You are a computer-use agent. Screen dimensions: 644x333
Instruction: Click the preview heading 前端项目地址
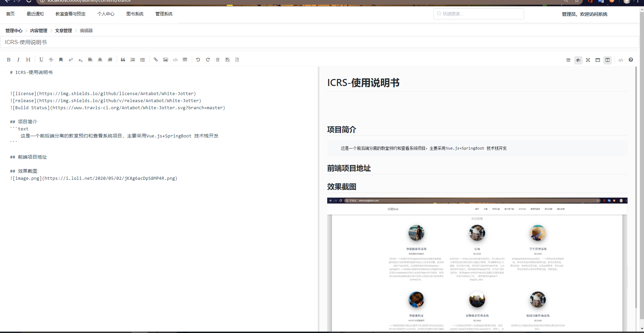(349, 168)
